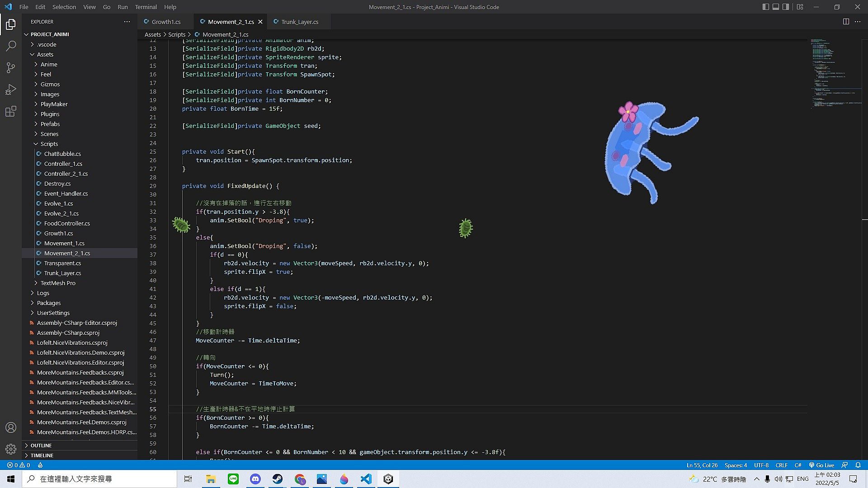This screenshot has width=868, height=488.
Task: Toggle the bottom panel layout button
Action: [x=776, y=7]
